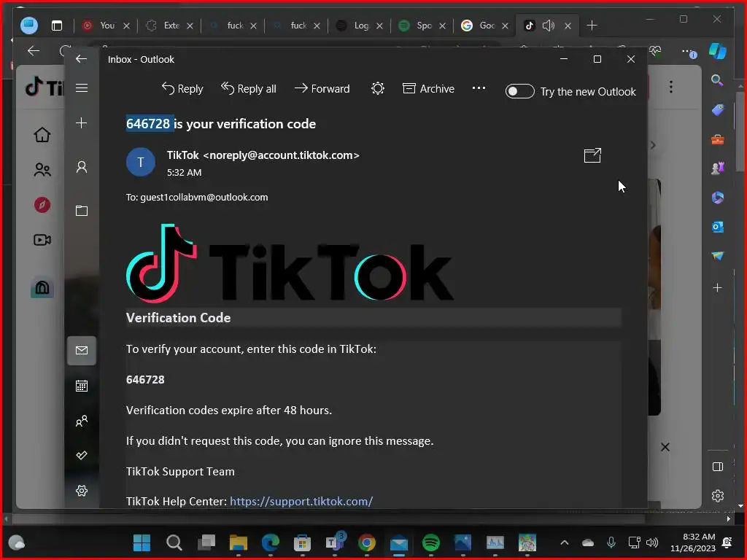Image resolution: width=747 pixels, height=560 pixels.
Task: Archive the TikTok email
Action: (429, 88)
